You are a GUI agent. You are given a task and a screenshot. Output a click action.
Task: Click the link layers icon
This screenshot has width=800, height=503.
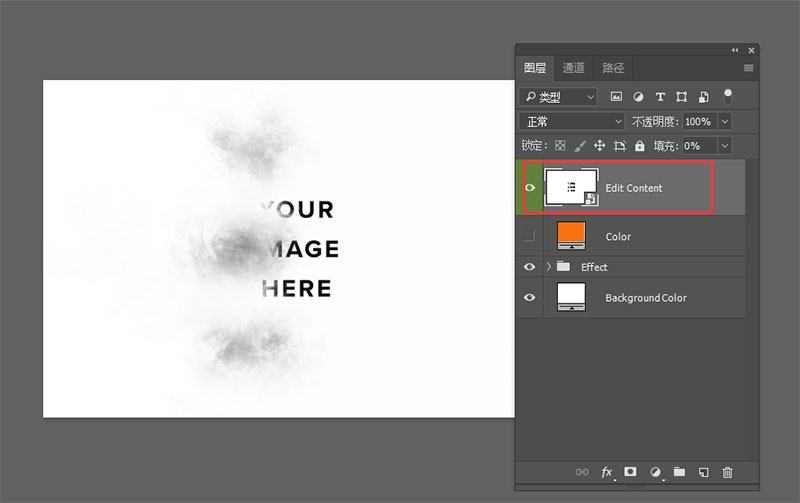(582, 472)
